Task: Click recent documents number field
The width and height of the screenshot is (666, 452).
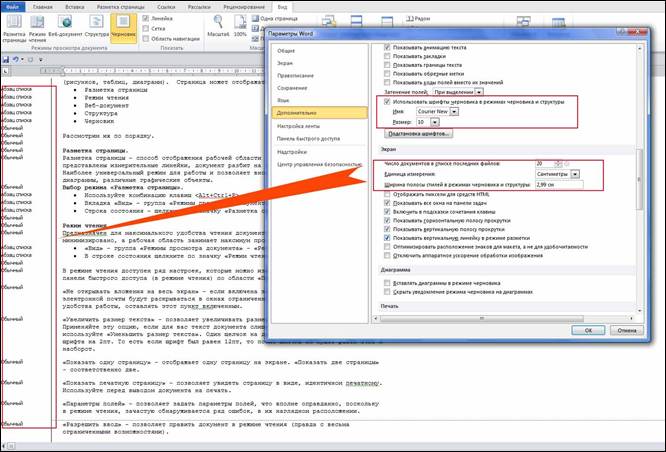Action: coord(545,164)
